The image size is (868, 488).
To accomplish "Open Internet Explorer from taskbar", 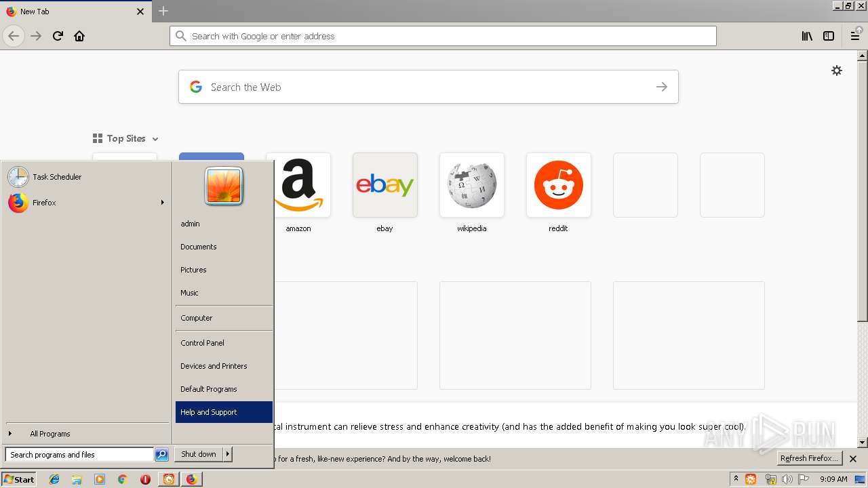I will 54,479.
